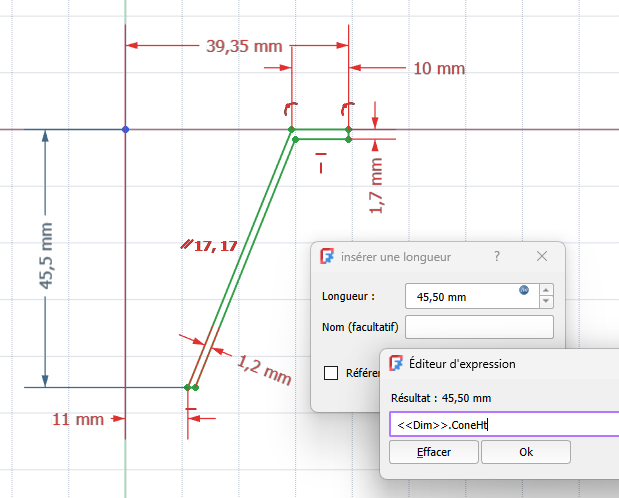Click the expression text field containing <<Dim>>.ConeHt
Image resolution: width=619 pixels, height=498 pixels.
(500, 424)
